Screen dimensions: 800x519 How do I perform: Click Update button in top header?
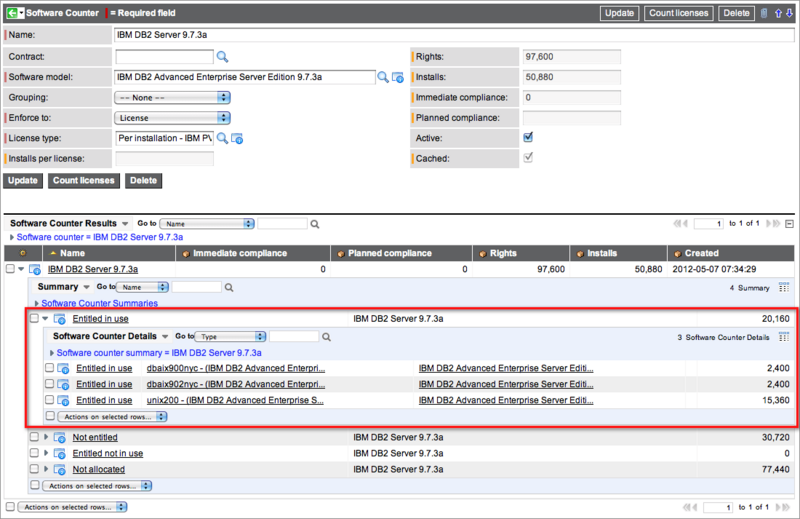(x=619, y=13)
